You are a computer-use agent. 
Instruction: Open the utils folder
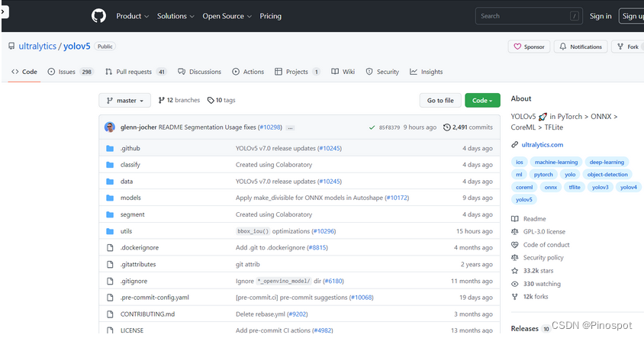126,231
